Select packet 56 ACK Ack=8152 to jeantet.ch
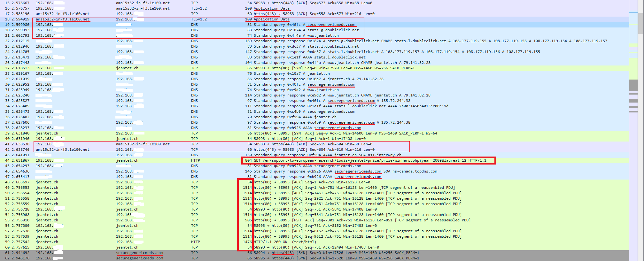Image resolution: width=644 pixels, height=261 pixels. (x=314, y=226)
